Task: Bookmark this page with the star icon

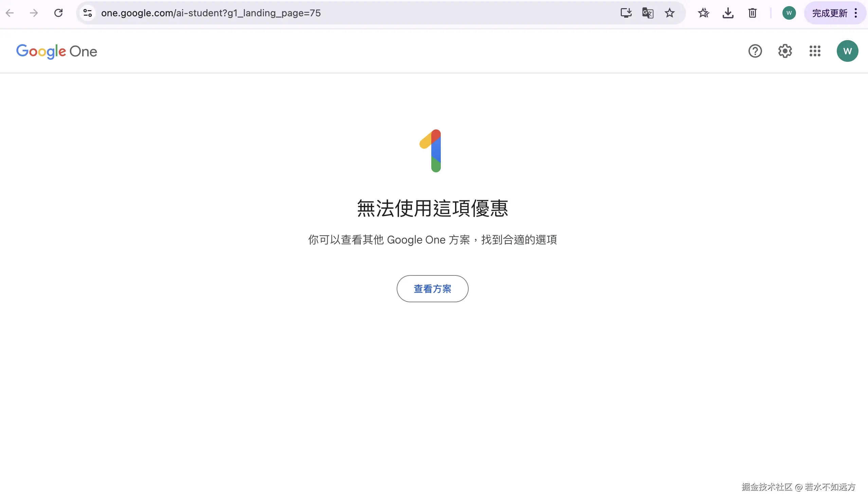Action: click(669, 13)
